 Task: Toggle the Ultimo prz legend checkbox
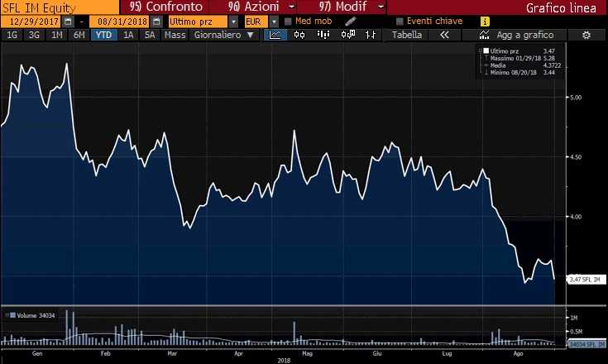(486, 51)
